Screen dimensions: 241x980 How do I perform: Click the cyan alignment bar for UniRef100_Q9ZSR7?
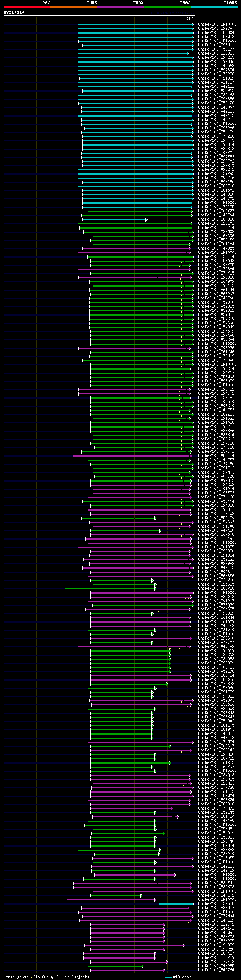(135, 29)
